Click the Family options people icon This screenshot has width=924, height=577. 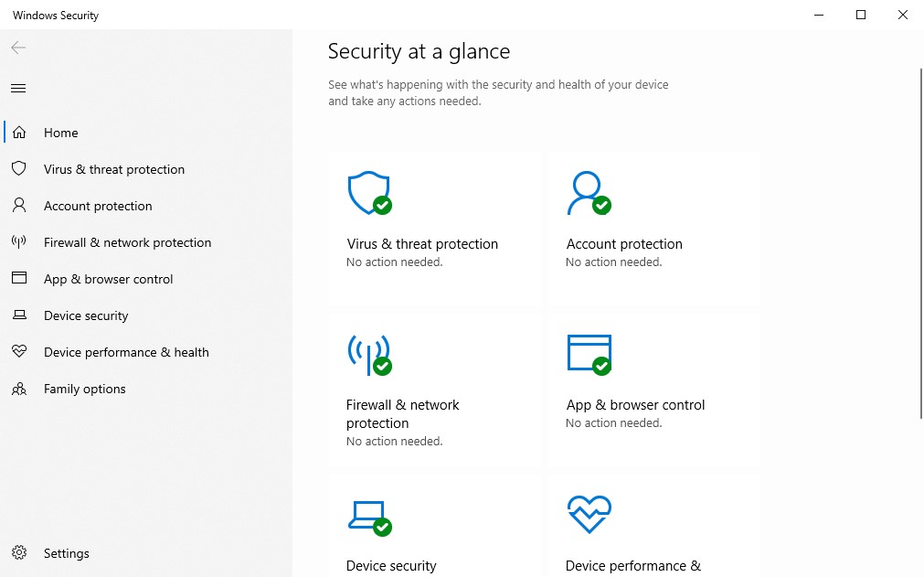pyautogui.click(x=18, y=389)
